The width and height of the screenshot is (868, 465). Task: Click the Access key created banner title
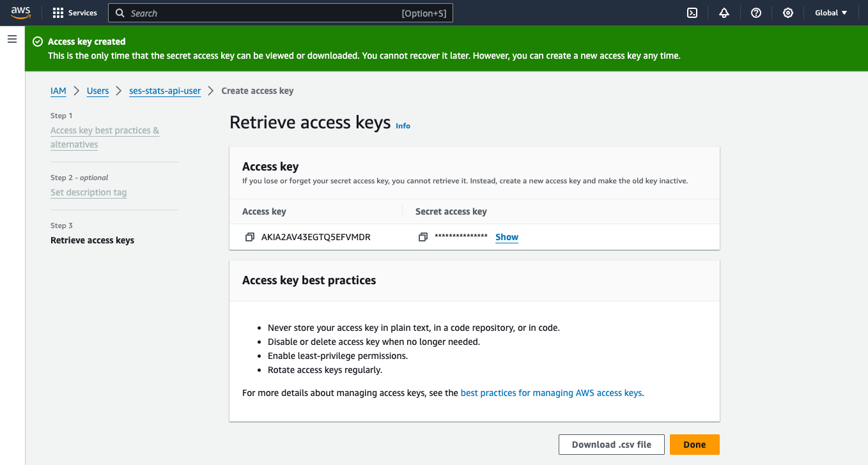click(87, 42)
